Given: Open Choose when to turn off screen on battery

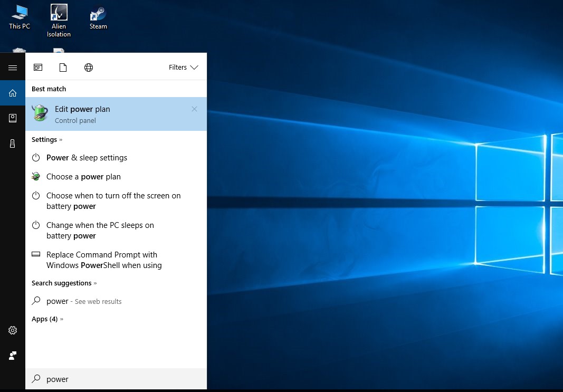Looking at the screenshot, I should coord(116,201).
